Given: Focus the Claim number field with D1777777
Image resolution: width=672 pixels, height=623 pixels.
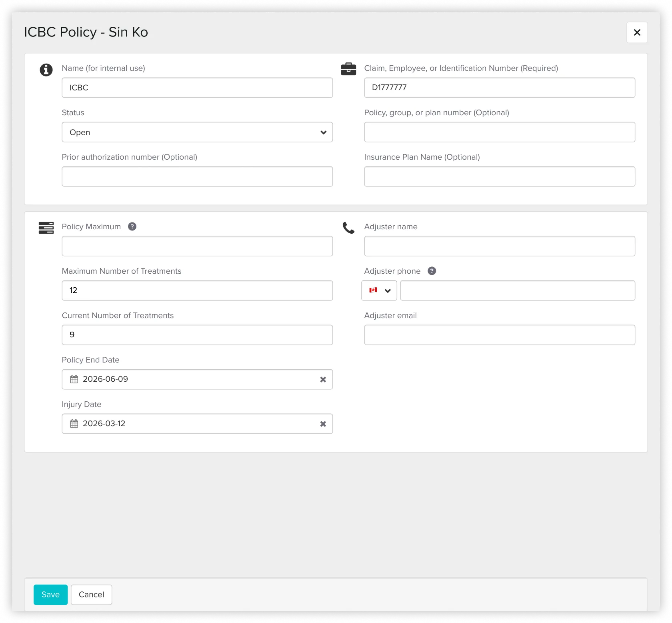Looking at the screenshot, I should (500, 88).
